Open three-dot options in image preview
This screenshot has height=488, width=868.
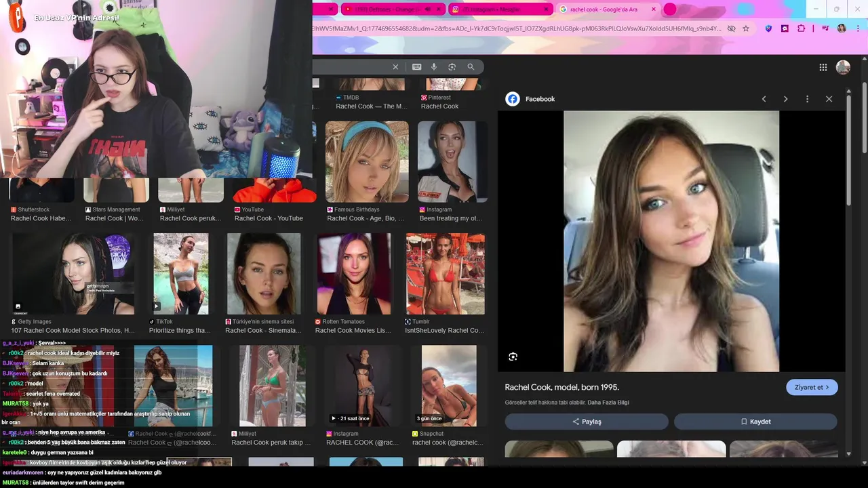(x=807, y=99)
